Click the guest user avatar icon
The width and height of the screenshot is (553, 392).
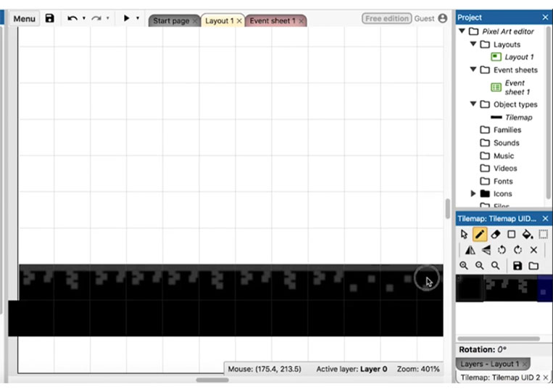pyautogui.click(x=442, y=18)
